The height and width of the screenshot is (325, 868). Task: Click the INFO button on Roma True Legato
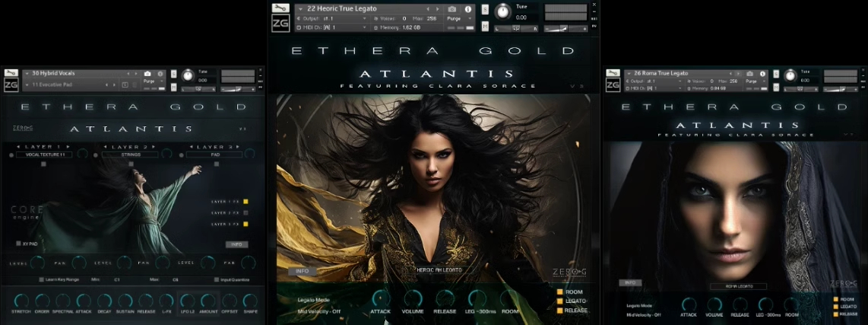click(629, 282)
